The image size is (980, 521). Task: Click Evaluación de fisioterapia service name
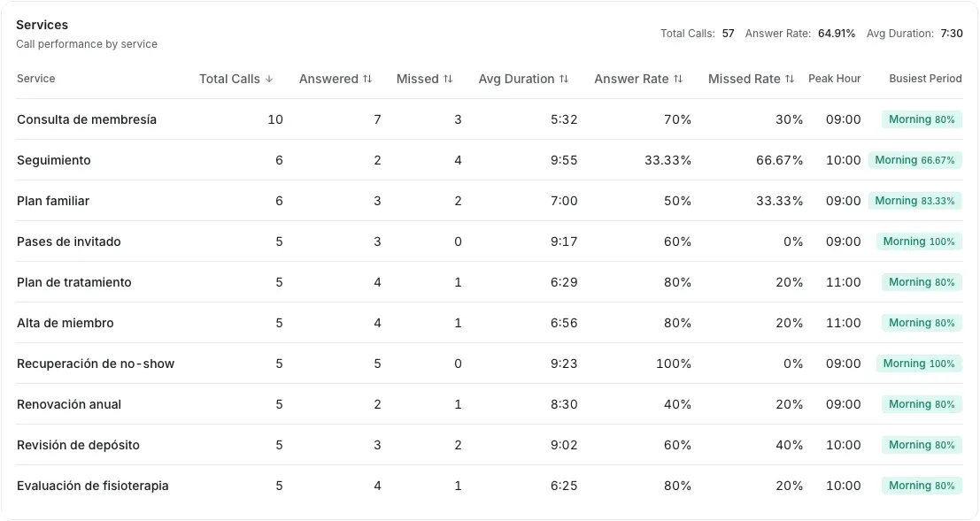coord(92,486)
